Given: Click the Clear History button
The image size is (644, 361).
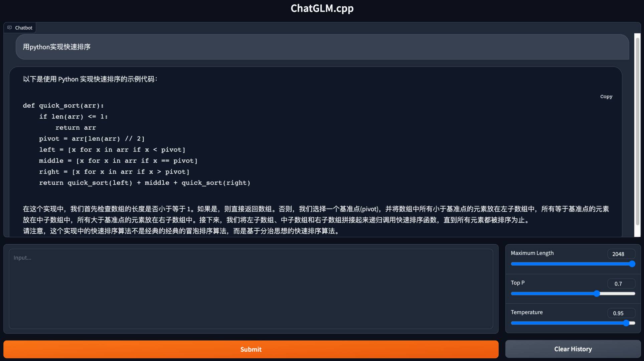Looking at the screenshot, I should click(573, 349).
